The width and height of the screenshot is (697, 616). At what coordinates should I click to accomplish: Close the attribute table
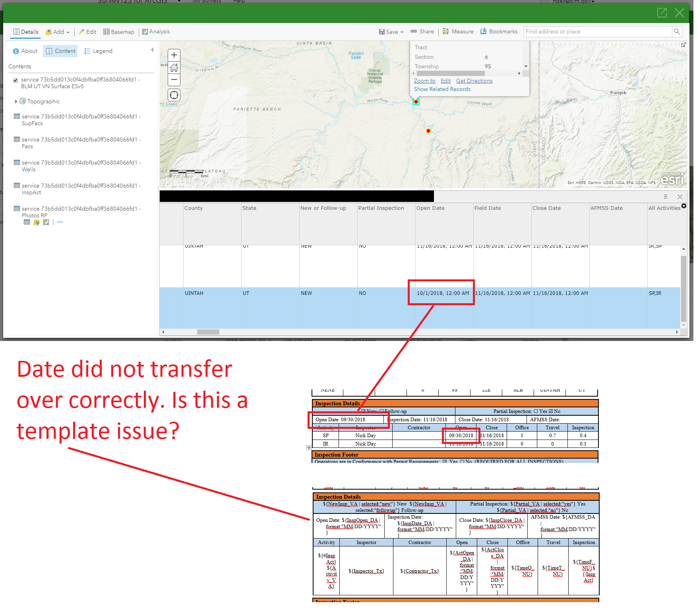680,197
